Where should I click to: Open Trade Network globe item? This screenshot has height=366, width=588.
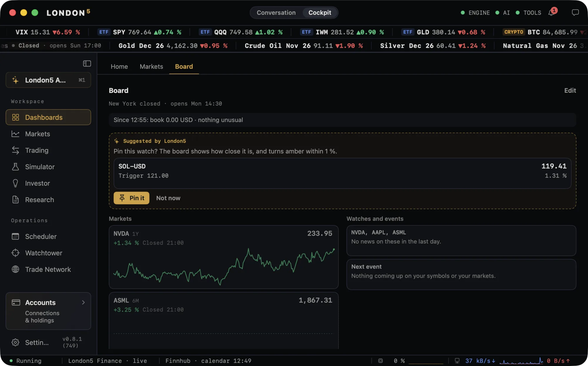(48, 269)
